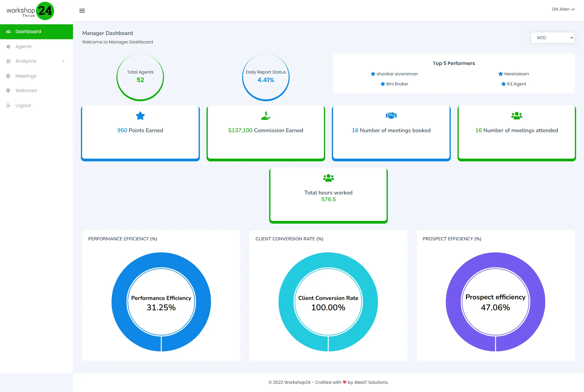Click the people icon above Total hours worked
584x392 pixels.
[x=328, y=178]
